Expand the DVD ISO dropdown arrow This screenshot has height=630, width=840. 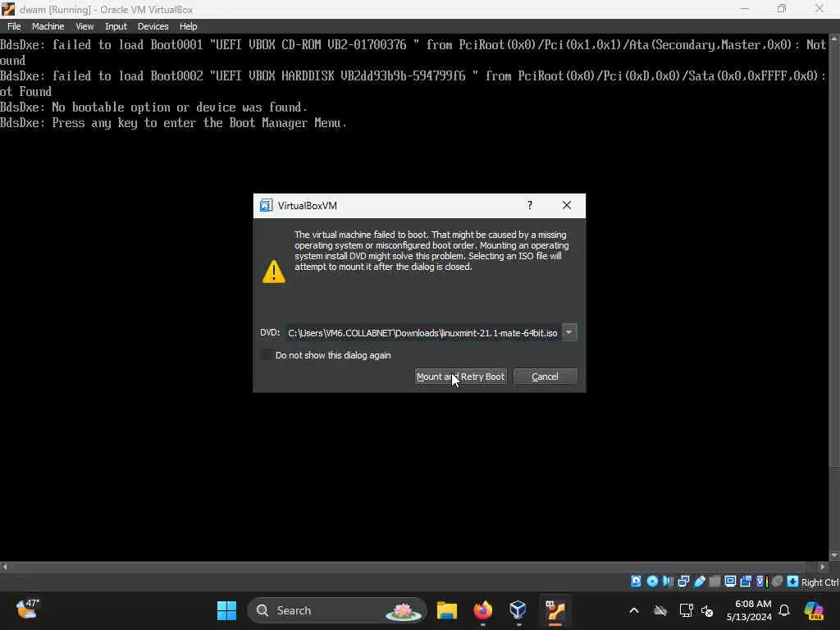click(569, 333)
